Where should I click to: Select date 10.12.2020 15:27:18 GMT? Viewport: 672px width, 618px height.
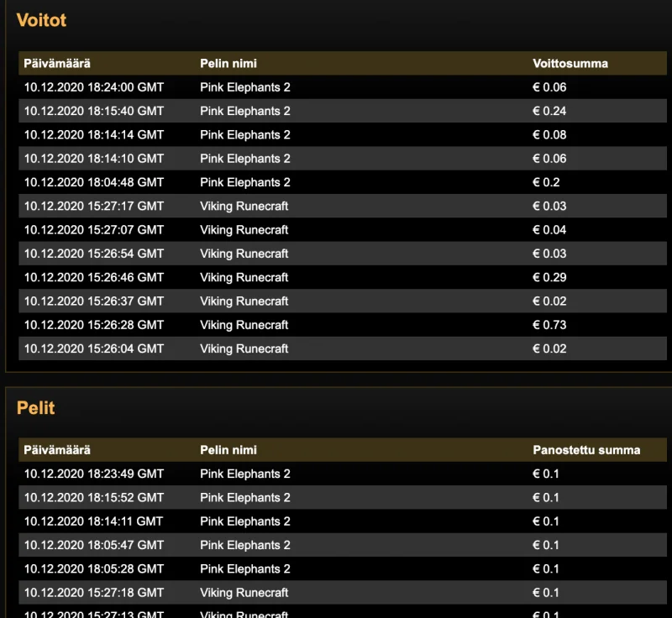point(94,593)
